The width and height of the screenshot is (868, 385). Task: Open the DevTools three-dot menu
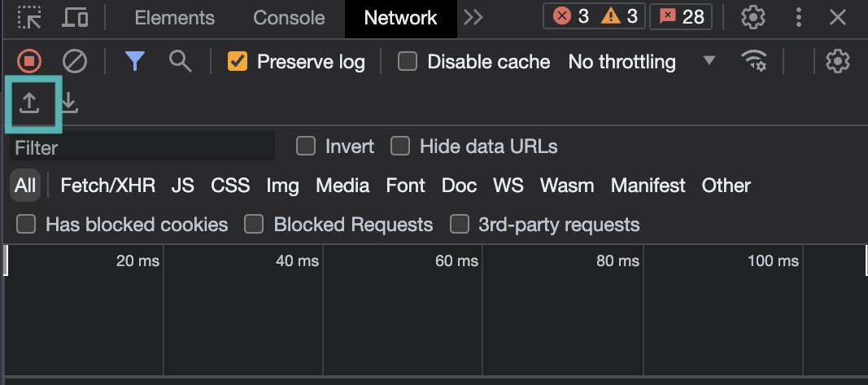799,17
